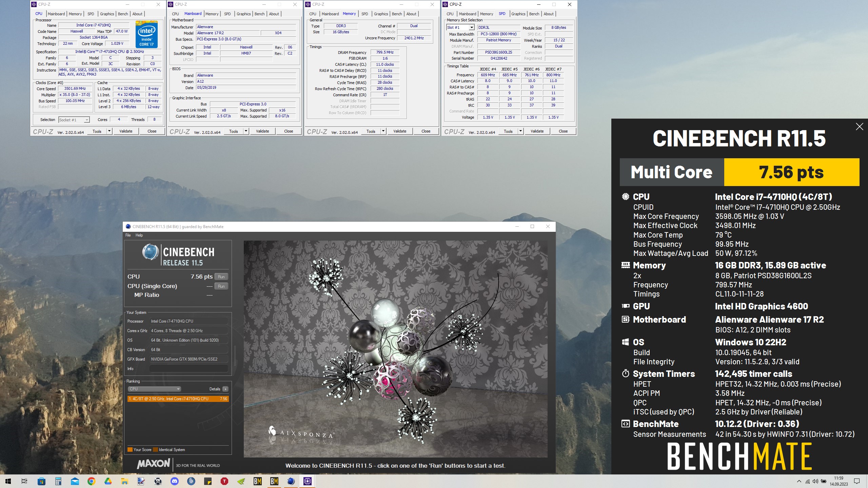The width and height of the screenshot is (868, 488).
Task: Click Close button in SPD-tab CPU-Z window
Action: pos(563,131)
